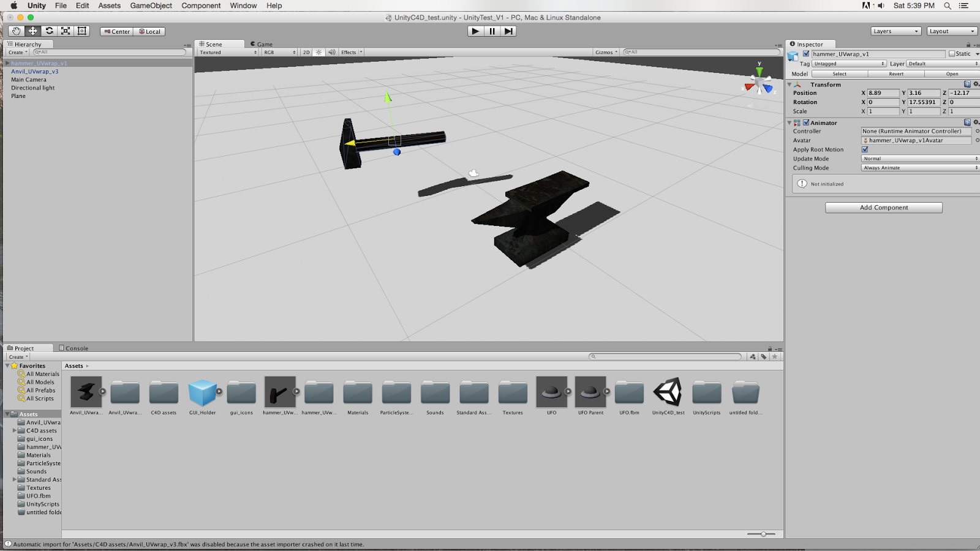This screenshot has width=980, height=551.
Task: Toggle the 2D view button in Scene
Action: coord(306,53)
